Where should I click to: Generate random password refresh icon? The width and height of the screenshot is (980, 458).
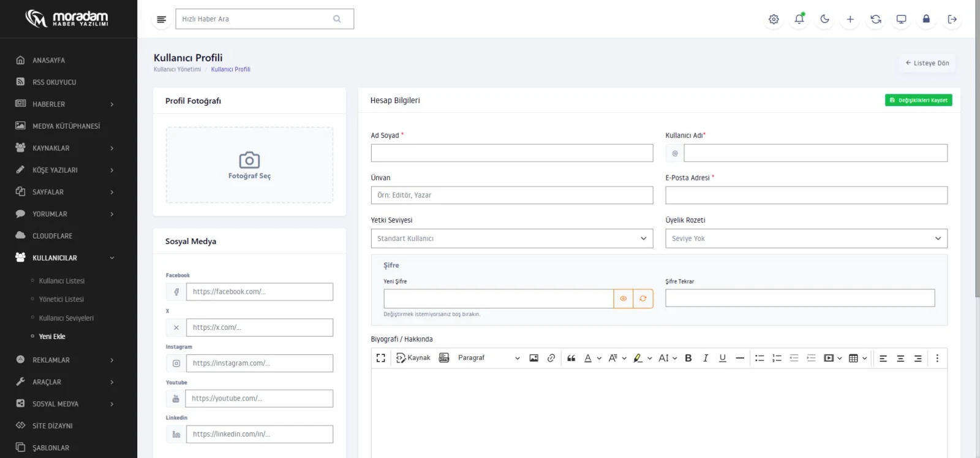click(643, 299)
